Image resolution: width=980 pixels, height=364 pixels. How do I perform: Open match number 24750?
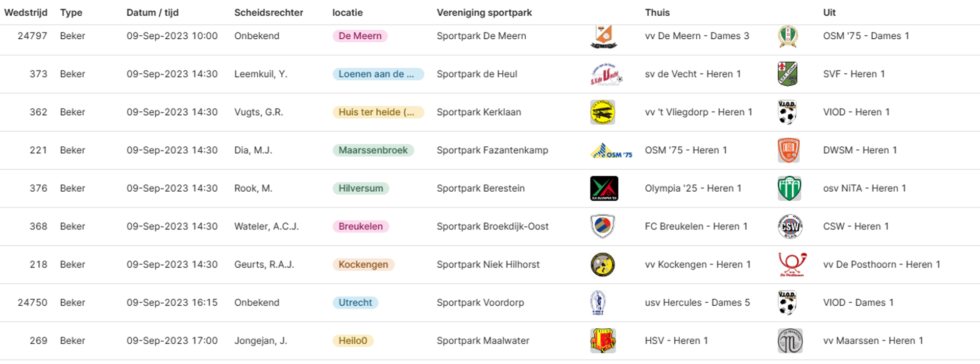(x=32, y=302)
